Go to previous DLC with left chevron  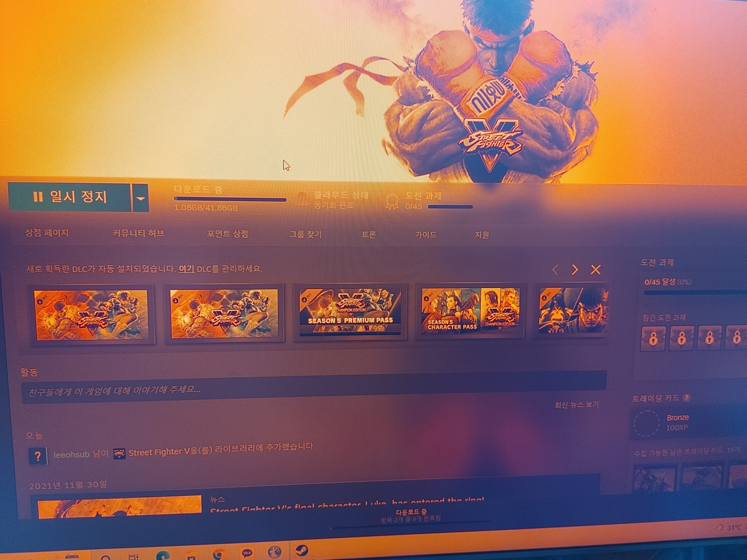(555, 270)
